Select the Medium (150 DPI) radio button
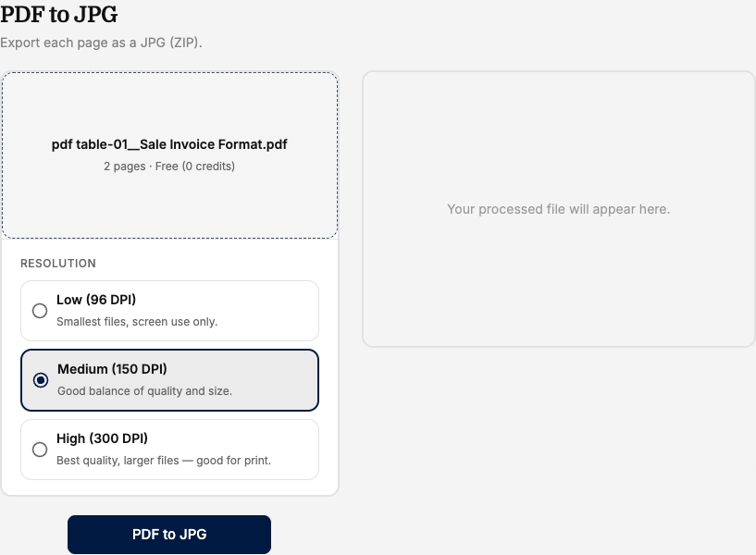Image resolution: width=756 pixels, height=555 pixels. click(41, 380)
